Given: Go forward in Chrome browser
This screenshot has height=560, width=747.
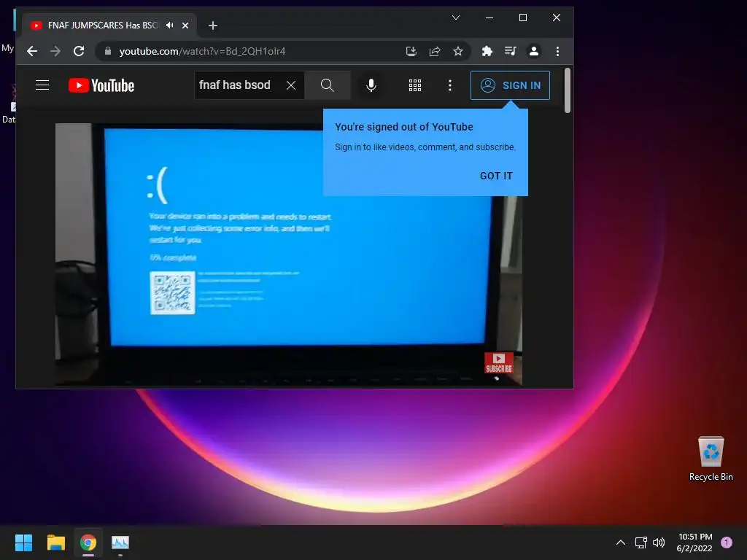Looking at the screenshot, I should tap(55, 52).
